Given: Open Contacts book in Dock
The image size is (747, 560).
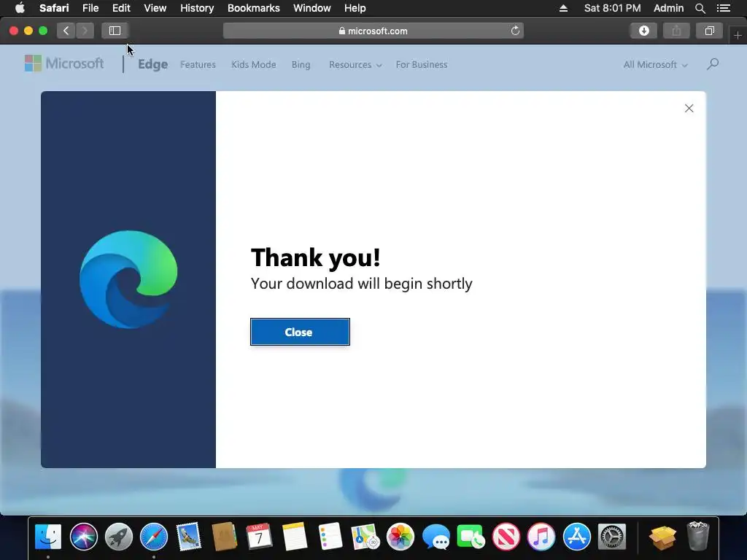Looking at the screenshot, I should click(x=225, y=537).
